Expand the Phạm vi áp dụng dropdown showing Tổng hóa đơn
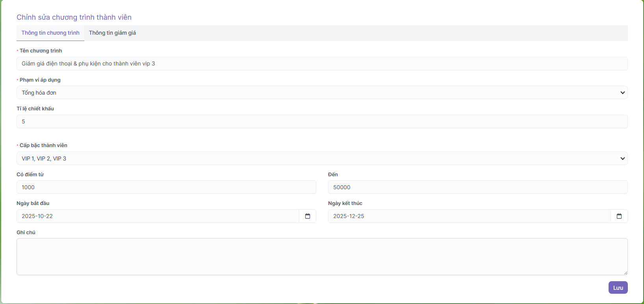 pyautogui.click(x=315, y=93)
